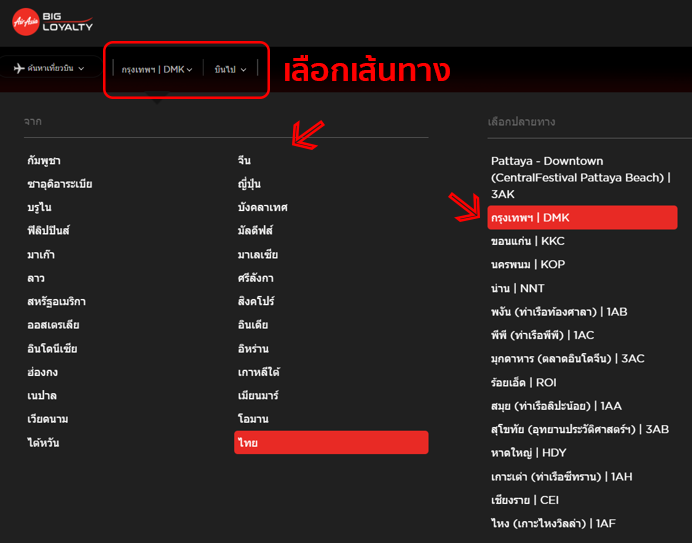Choose มาเลเซีย from the countries

click(257, 255)
